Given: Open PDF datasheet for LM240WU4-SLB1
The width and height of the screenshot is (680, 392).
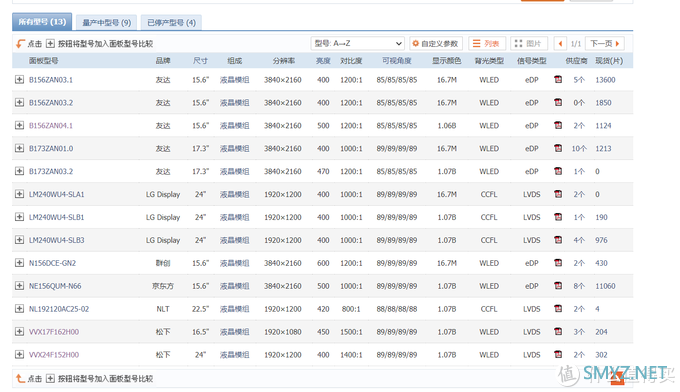Looking at the screenshot, I should [558, 217].
